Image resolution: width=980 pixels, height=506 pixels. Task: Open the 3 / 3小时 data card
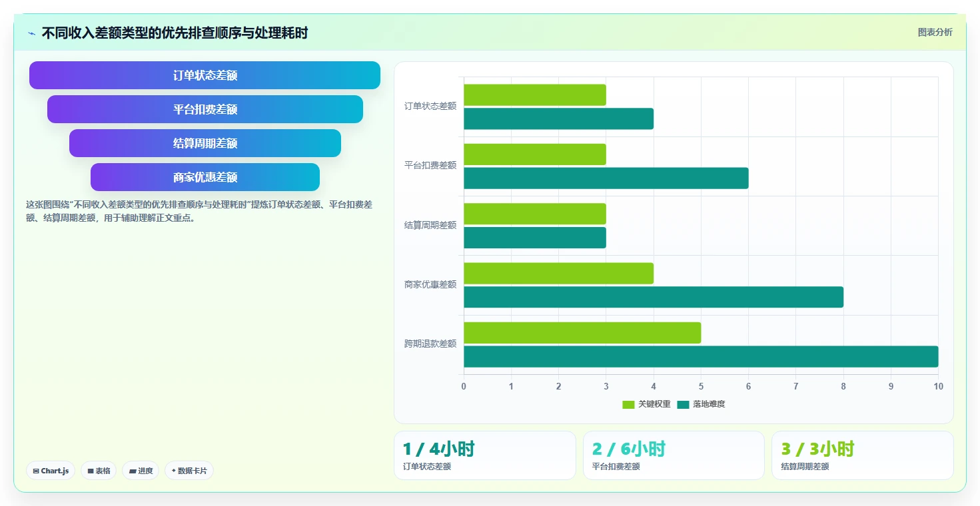pyautogui.click(x=863, y=455)
